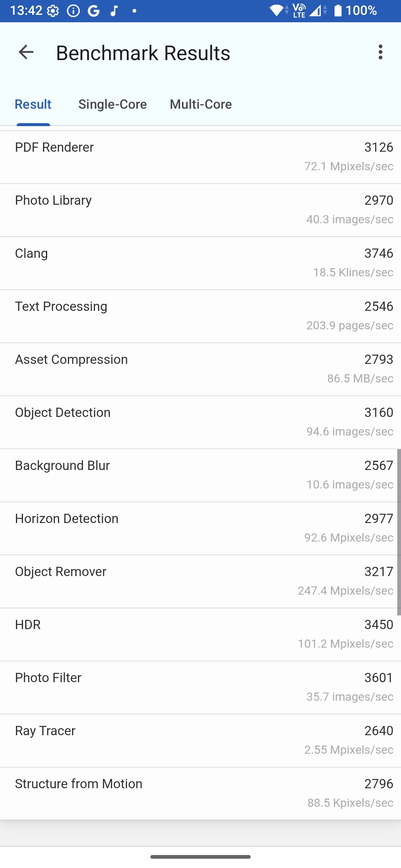Tap the Google G status icon
The image size is (401, 868).
coord(94,11)
